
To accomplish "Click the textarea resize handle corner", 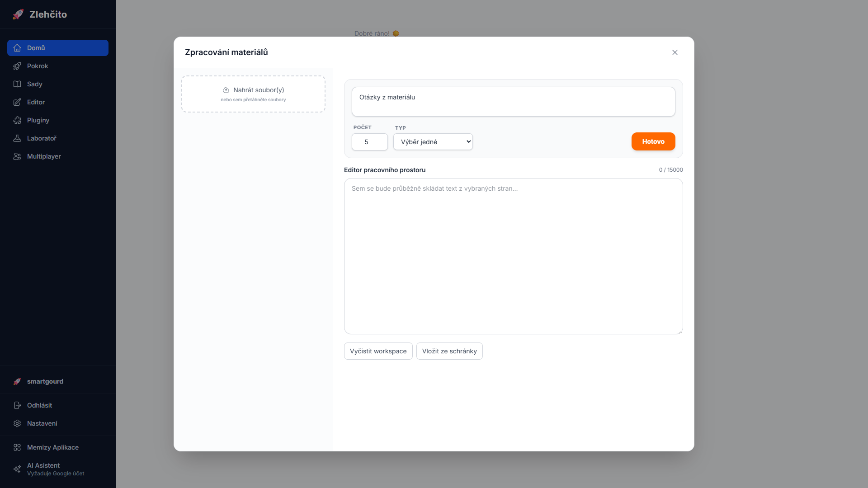I will pyautogui.click(x=680, y=331).
